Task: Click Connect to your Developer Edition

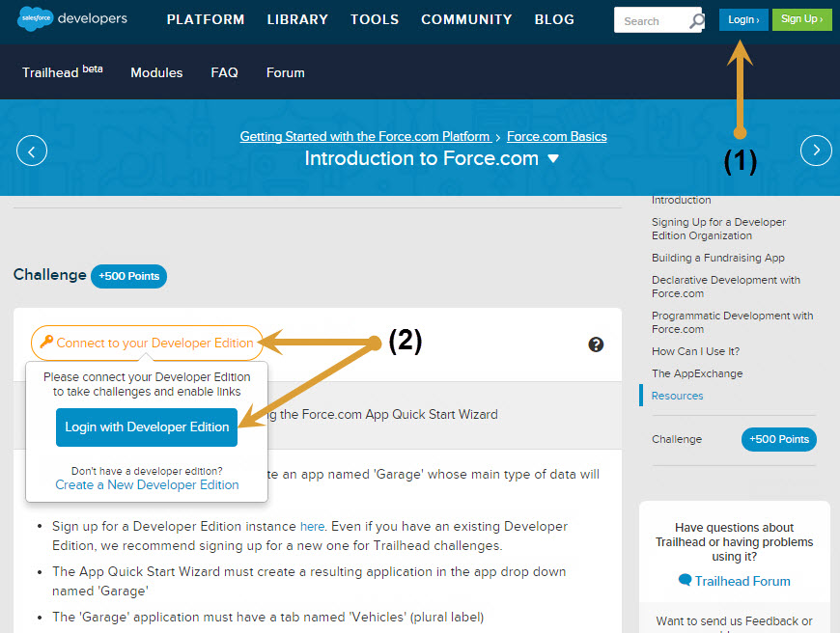Action: coord(147,343)
